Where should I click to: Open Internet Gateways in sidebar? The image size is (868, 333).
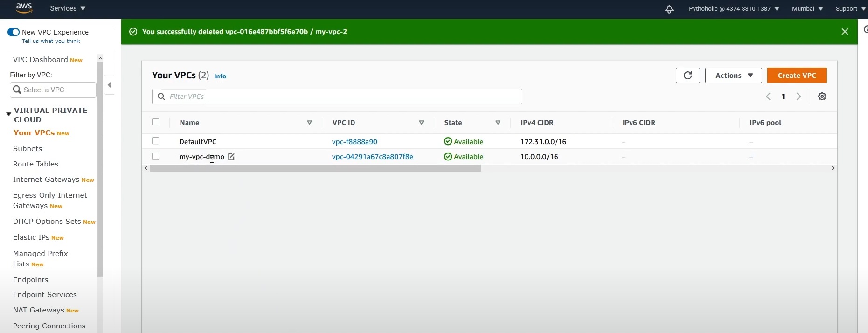[46, 180]
